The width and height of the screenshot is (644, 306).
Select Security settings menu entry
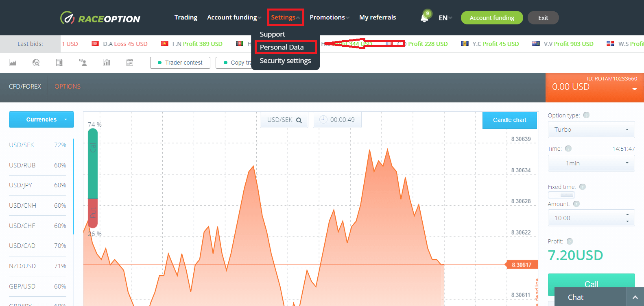tap(285, 61)
